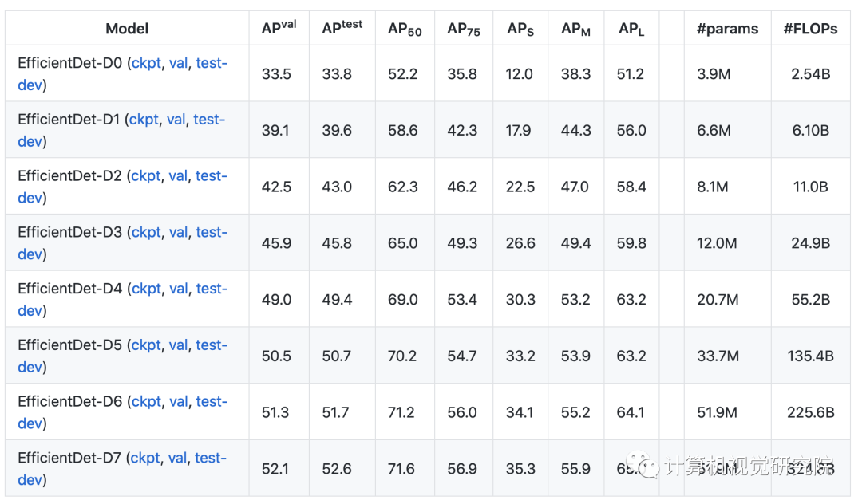Click the EfficientDet-D7 ckpt link
862x504 pixels.
click(x=145, y=458)
